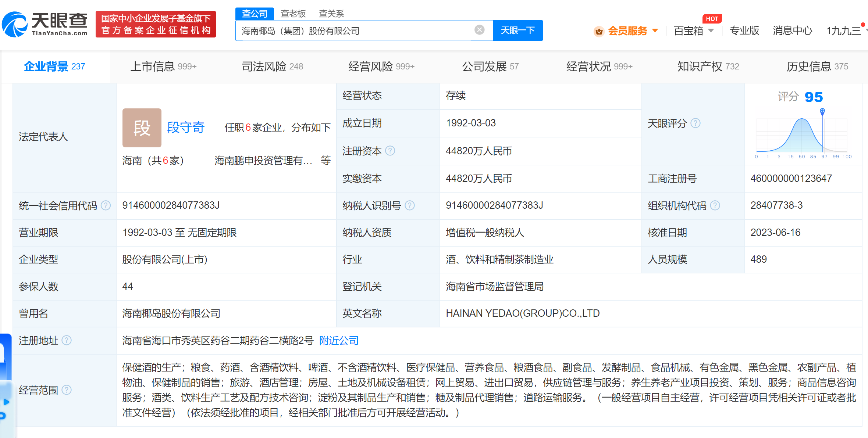Screen dimensions: 868x438
Task: Open the 知识产权 tab
Action: tap(708, 67)
